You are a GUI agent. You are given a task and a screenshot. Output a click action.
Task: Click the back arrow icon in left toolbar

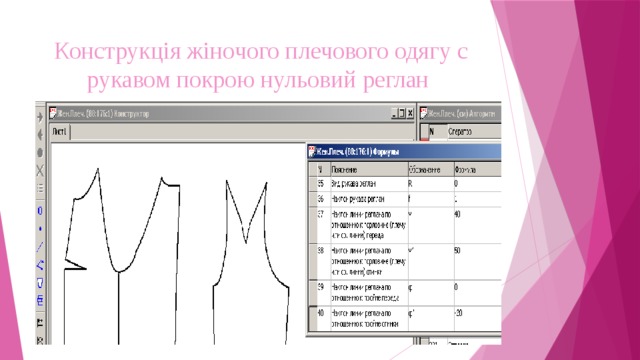pyautogui.click(x=40, y=135)
